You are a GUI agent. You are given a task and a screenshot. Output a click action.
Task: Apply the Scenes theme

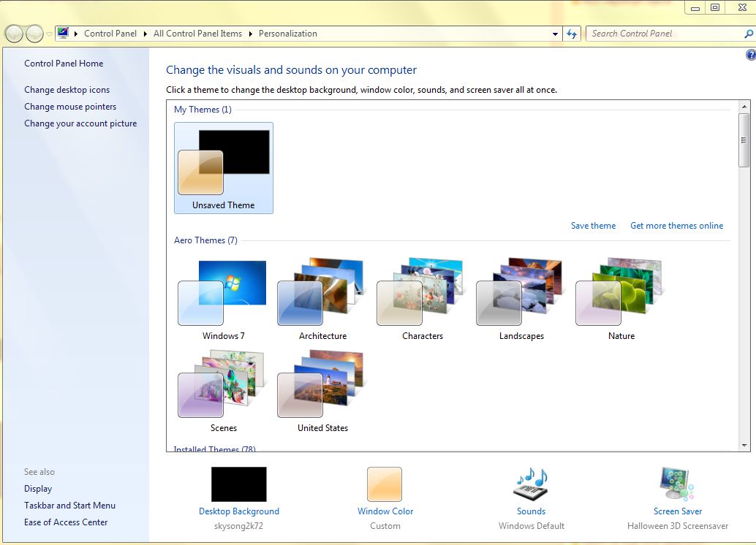pyautogui.click(x=223, y=392)
